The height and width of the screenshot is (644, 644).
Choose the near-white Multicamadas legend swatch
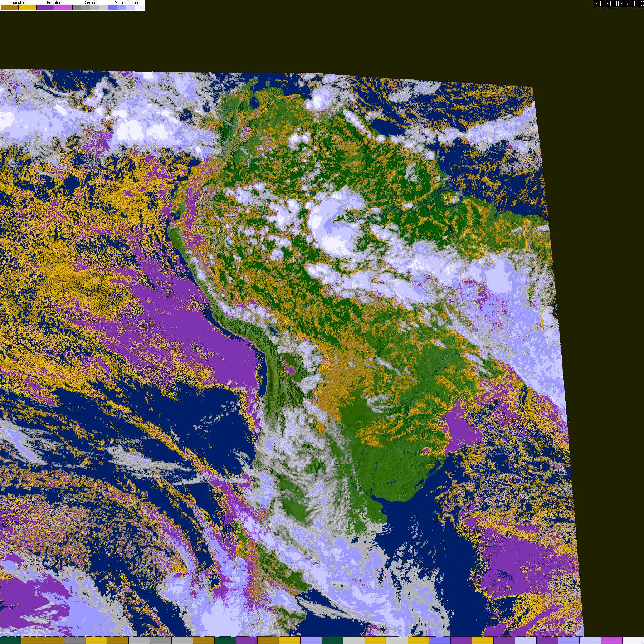(140, 7)
